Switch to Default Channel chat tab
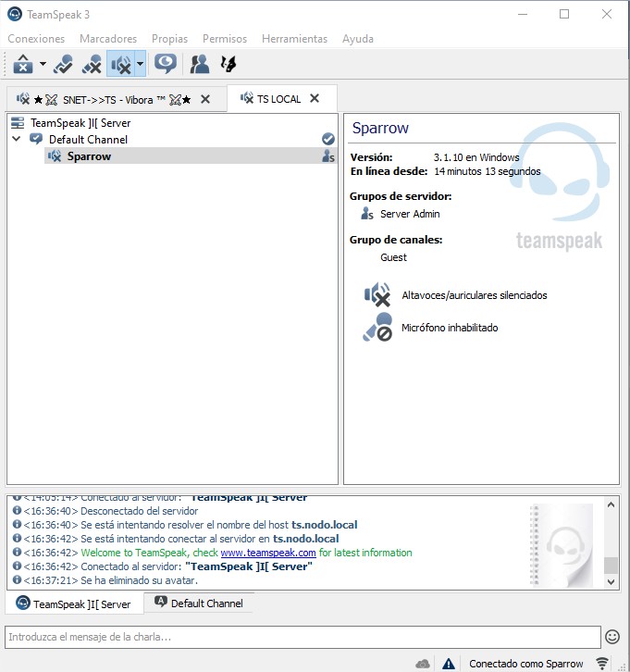Image resolution: width=630 pixels, height=672 pixels. coord(199,603)
